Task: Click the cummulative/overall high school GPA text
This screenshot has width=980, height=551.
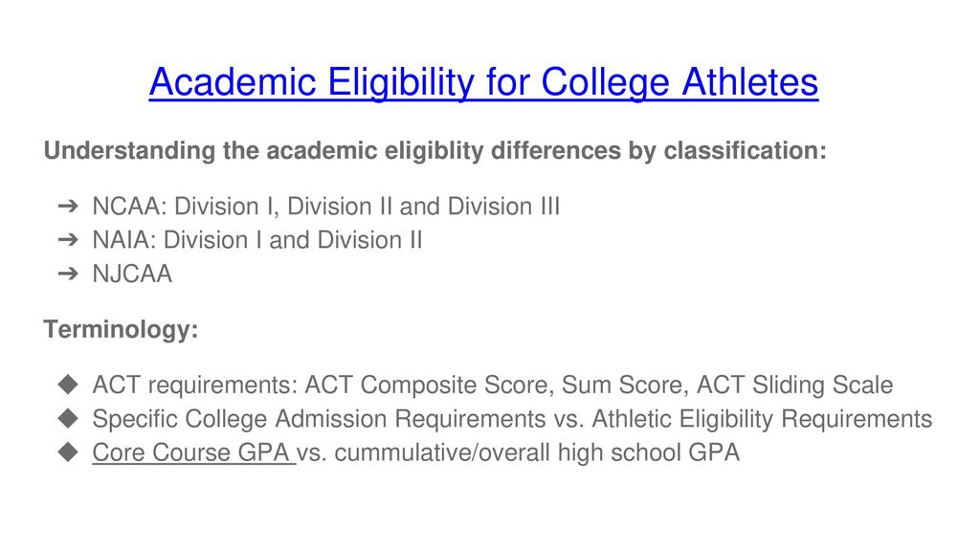Action: (x=537, y=452)
